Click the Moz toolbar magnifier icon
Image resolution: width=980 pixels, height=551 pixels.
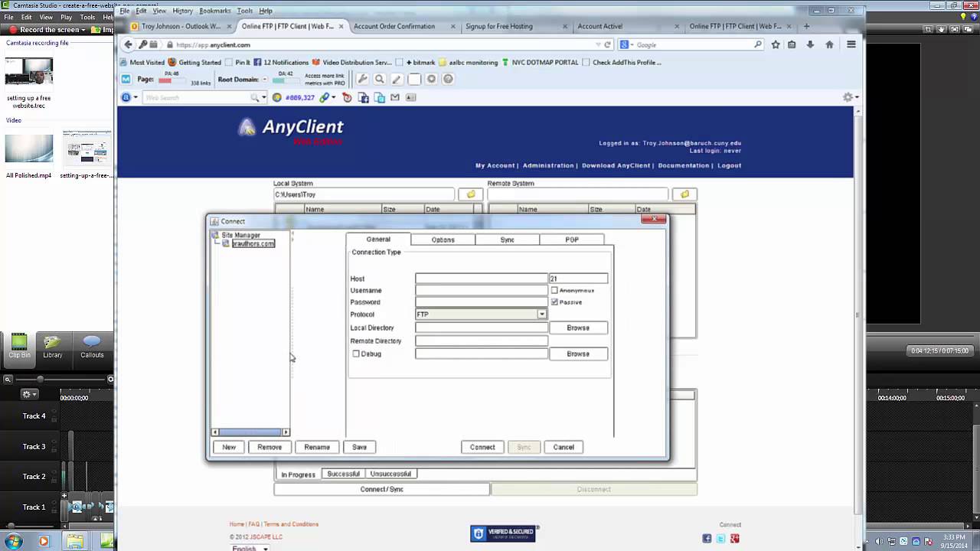click(x=379, y=79)
